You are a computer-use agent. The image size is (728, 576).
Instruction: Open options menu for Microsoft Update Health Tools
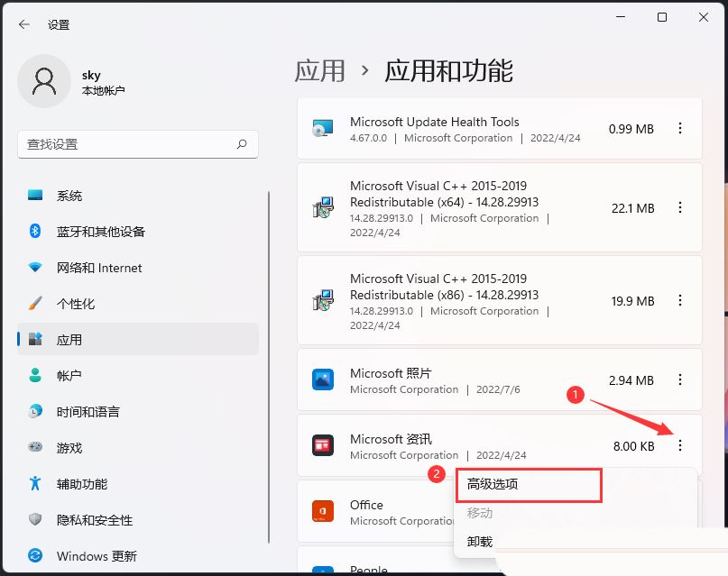679,128
